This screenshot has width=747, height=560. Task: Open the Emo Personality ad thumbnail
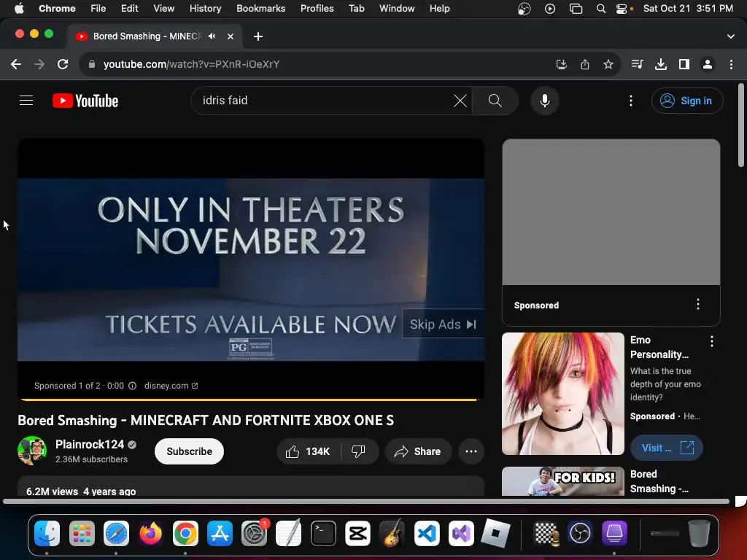[x=563, y=394]
